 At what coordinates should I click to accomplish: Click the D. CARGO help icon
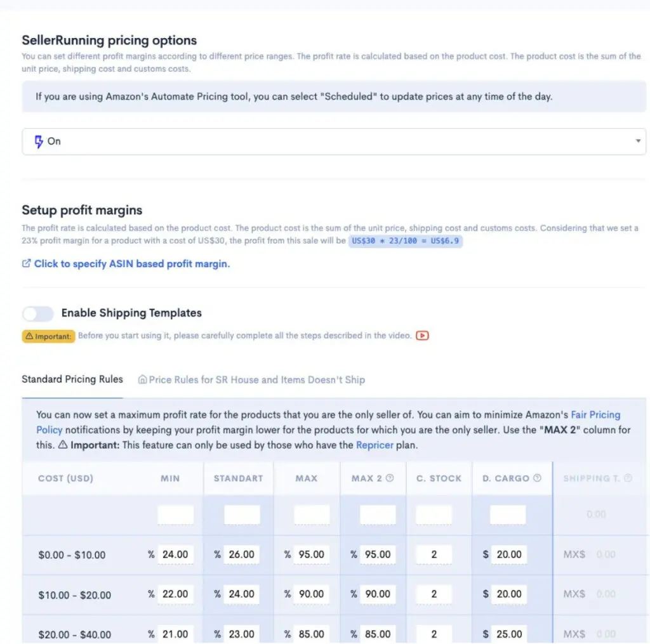tap(537, 478)
